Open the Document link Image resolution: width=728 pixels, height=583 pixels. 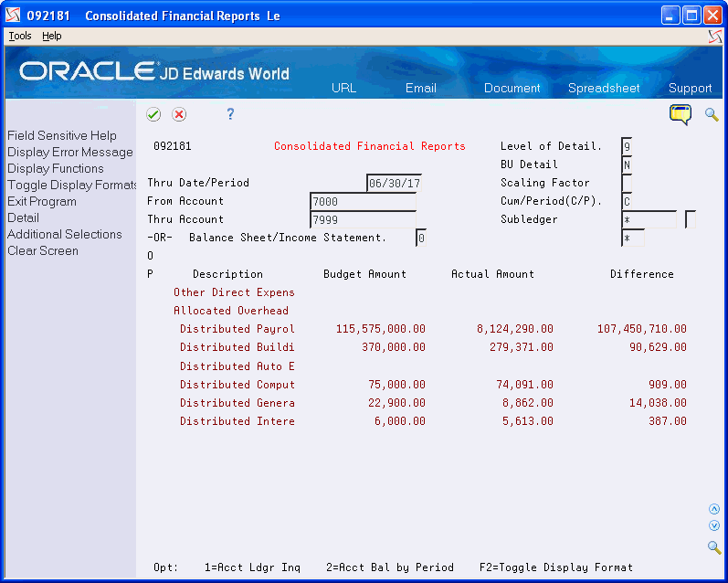(512, 89)
